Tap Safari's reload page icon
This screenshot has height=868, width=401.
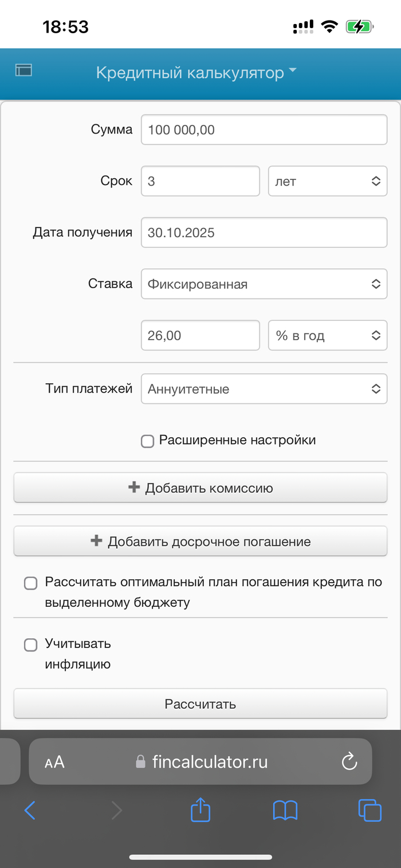(x=349, y=761)
